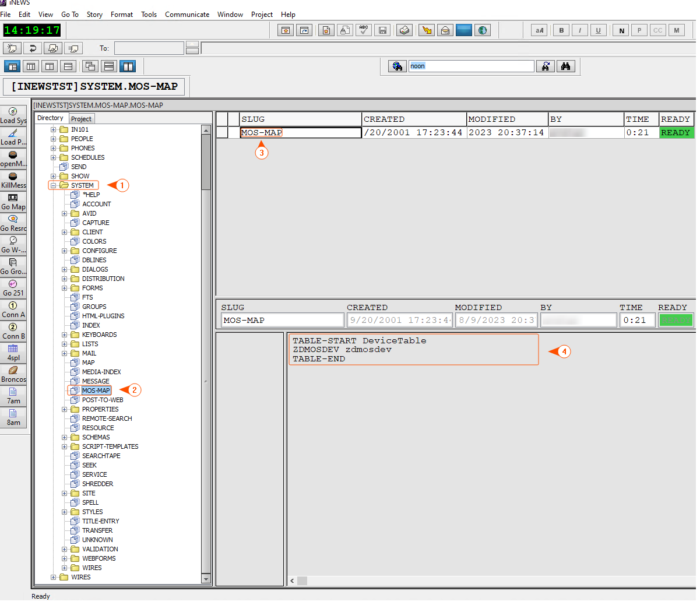Click the Go Map sidebar button
The width and height of the screenshot is (700, 605).
click(13, 202)
